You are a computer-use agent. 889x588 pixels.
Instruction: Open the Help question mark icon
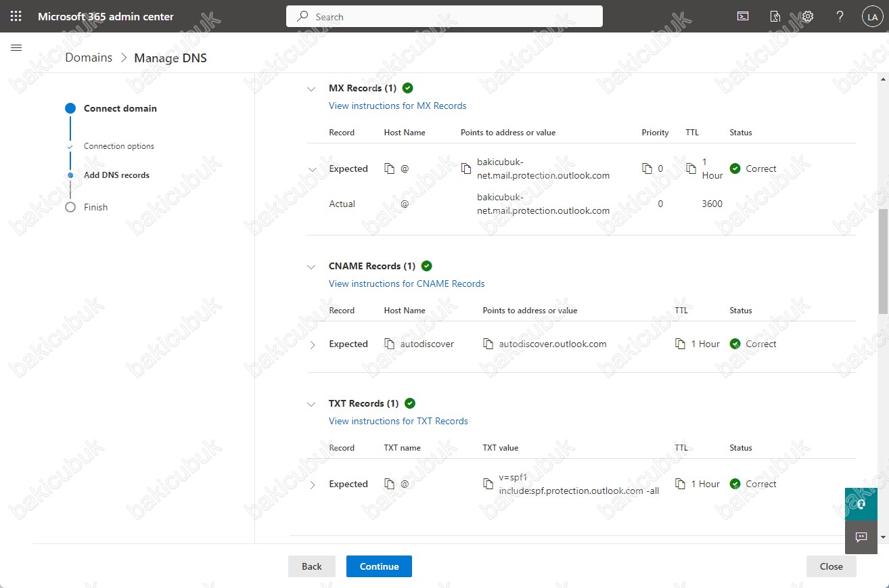pos(840,16)
